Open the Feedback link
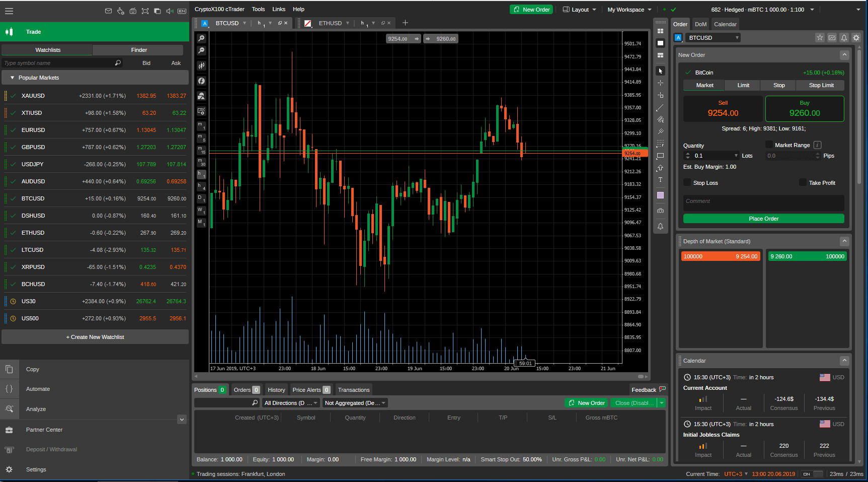 point(648,390)
